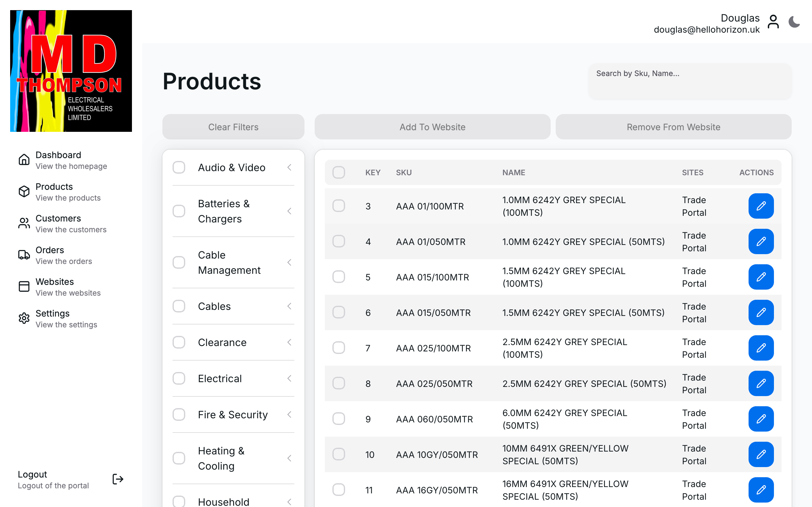Image resolution: width=812 pixels, height=507 pixels.
Task: Tick the checkbox for product key 5
Action: click(x=338, y=277)
